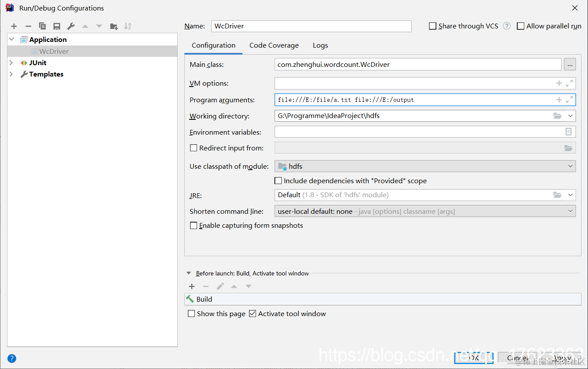Open Shorten command line dropdown
Viewport: 588px width, 369px height.
pos(570,211)
